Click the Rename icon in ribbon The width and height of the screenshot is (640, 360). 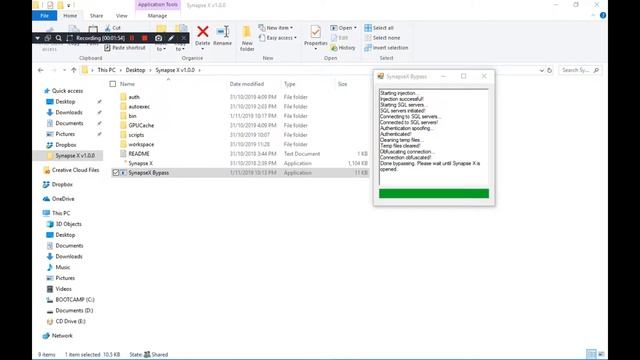(222, 32)
